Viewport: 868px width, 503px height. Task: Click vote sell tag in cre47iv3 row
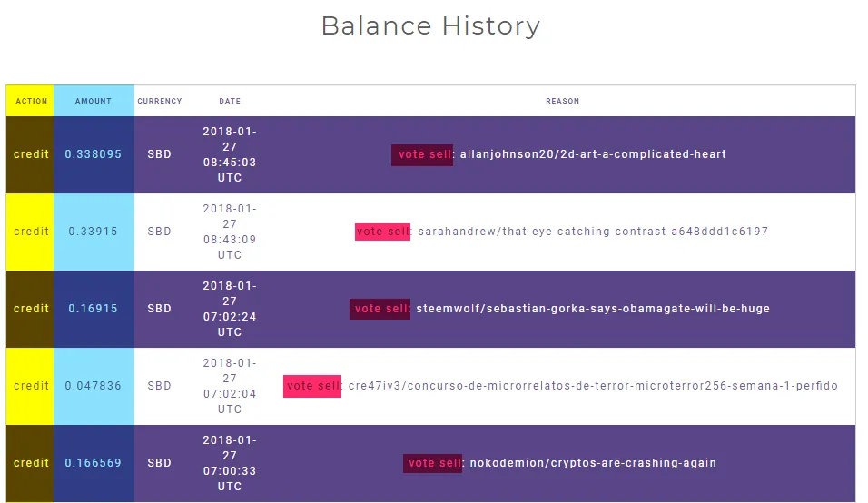312,386
